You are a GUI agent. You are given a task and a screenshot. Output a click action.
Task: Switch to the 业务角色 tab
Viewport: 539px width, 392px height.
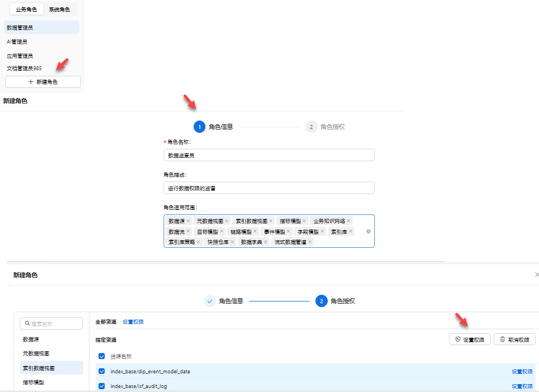click(x=27, y=10)
